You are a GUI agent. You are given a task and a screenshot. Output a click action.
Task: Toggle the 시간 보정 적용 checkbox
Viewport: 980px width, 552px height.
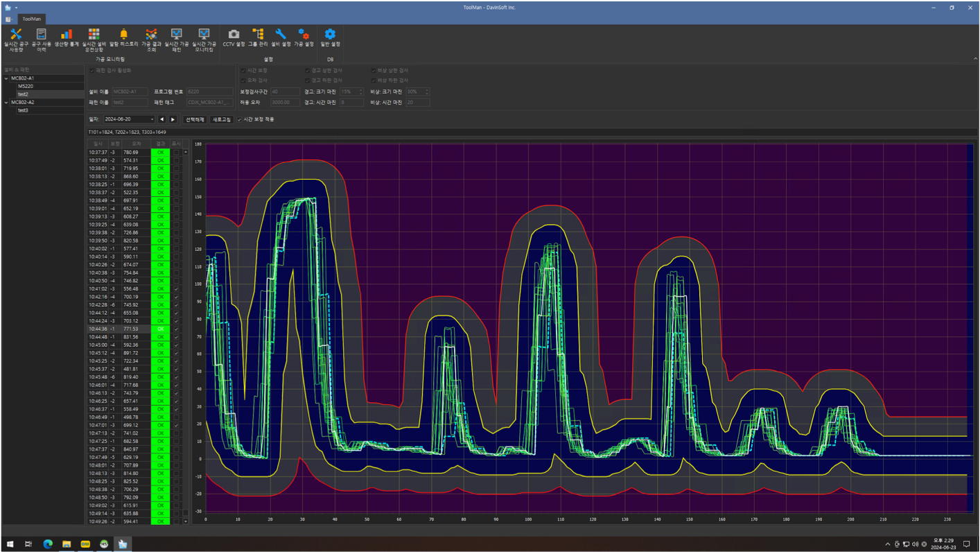tap(240, 119)
